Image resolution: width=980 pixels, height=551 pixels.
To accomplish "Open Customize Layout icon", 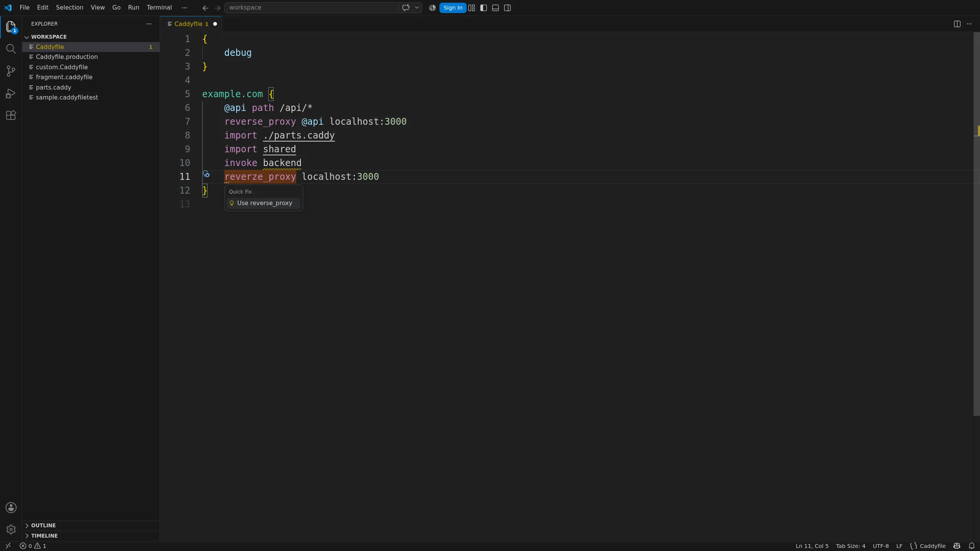I will (x=472, y=8).
